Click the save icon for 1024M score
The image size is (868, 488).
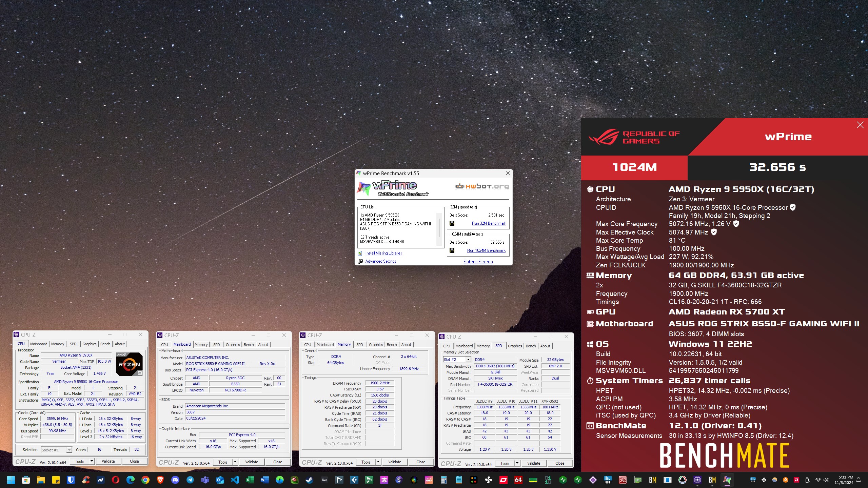pos(452,250)
